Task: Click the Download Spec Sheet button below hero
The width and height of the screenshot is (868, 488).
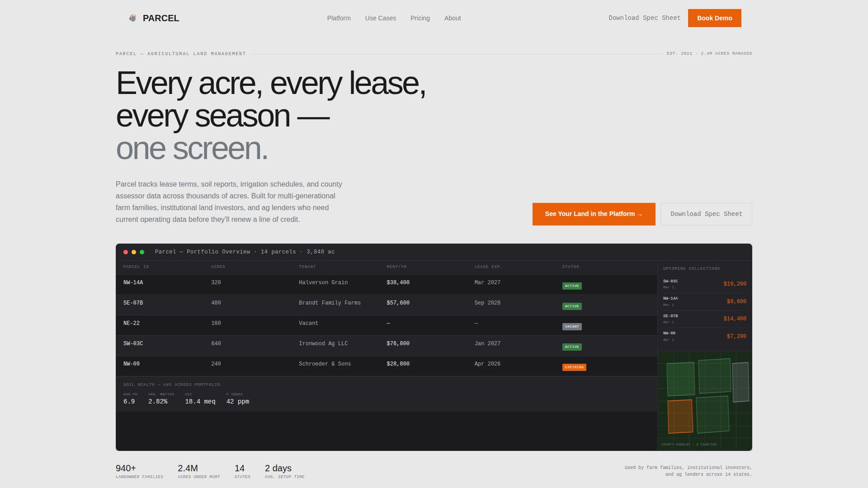Action: [x=706, y=214]
